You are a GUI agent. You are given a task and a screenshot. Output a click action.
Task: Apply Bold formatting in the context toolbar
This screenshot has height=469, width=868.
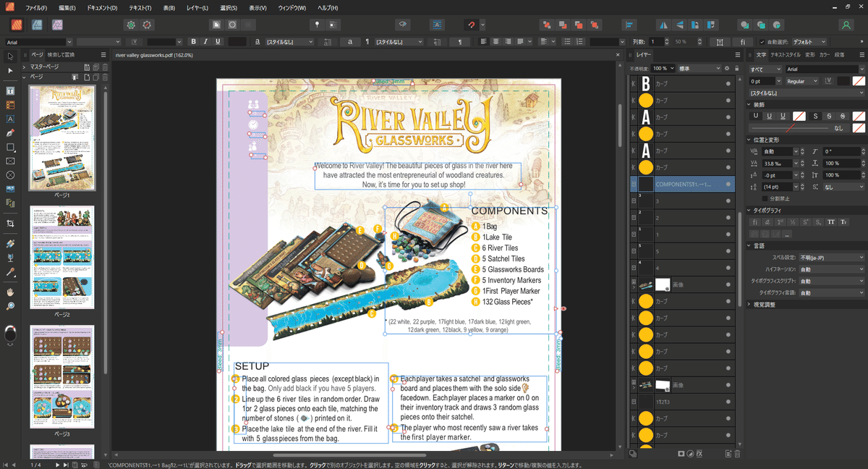click(x=193, y=41)
